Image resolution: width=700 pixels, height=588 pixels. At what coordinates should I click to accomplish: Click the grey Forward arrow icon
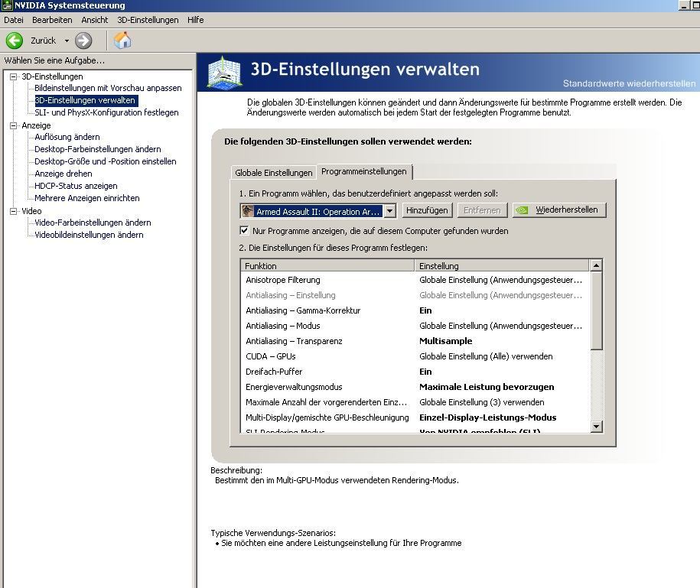[83, 41]
